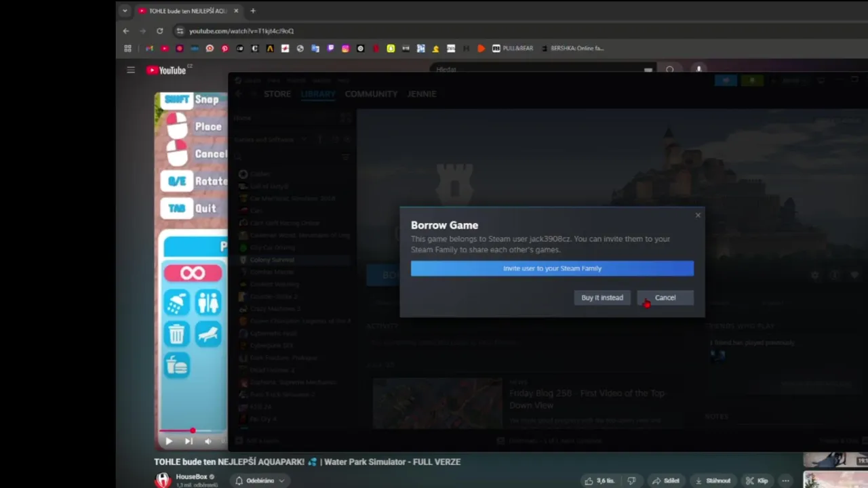Cancel the Borrow Game dialog

click(665, 298)
